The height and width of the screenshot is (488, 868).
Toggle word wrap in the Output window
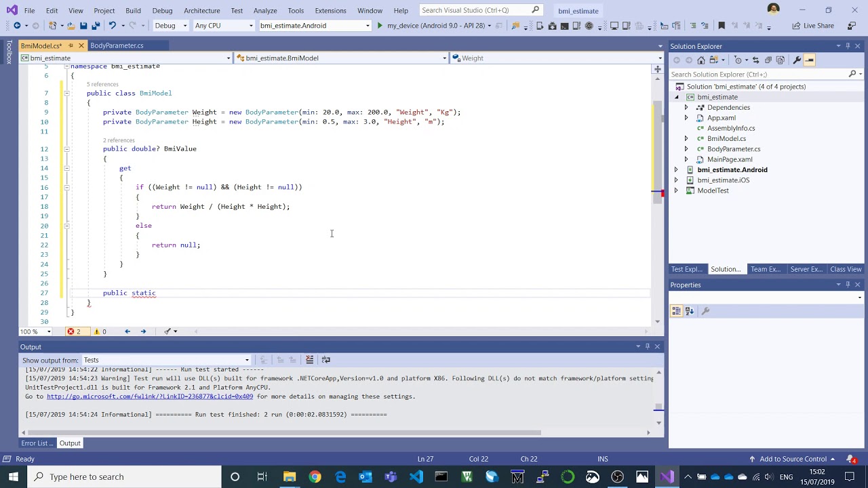click(325, 360)
